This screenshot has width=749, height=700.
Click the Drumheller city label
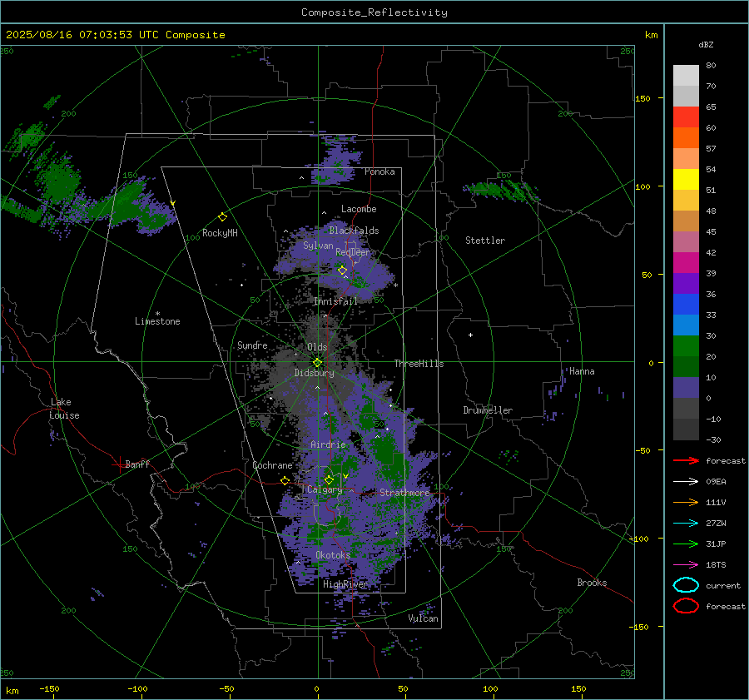coord(488,410)
